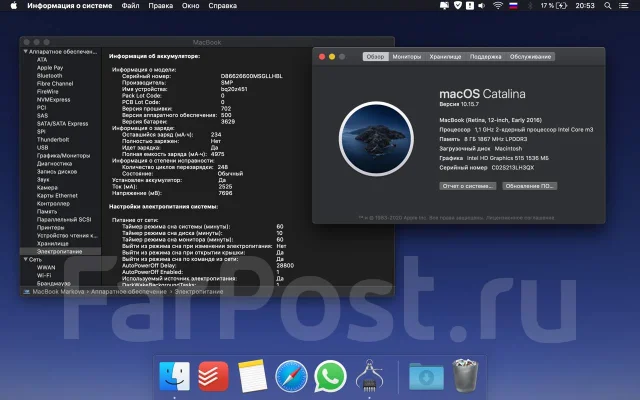
Task: Open WhatsApp from the Dock
Action: [x=330, y=376]
